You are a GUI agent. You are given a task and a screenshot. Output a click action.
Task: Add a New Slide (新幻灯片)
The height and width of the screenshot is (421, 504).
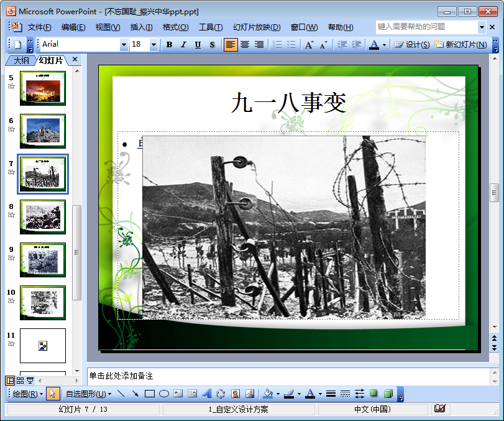[460, 45]
